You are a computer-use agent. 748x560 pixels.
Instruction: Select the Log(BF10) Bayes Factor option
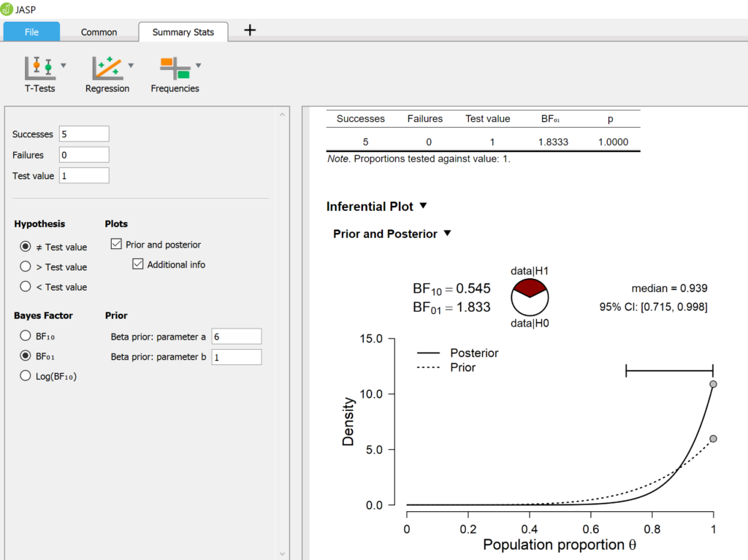25,375
